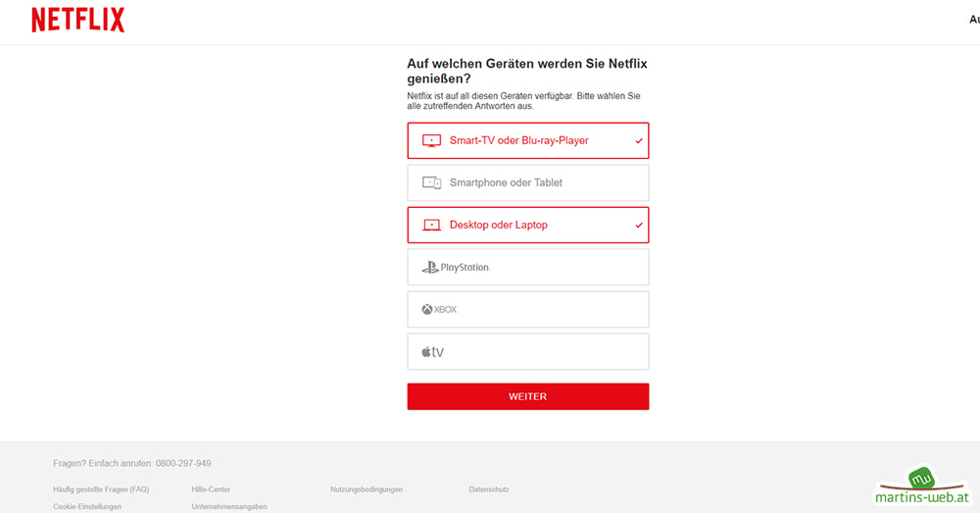Open Häufig gestellte Fragen (FAQ) link
The width and height of the screenshot is (980, 513).
(x=101, y=489)
